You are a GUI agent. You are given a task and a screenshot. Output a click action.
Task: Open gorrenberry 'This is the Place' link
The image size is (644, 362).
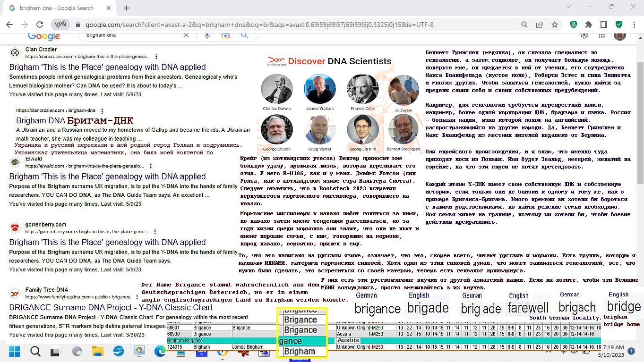pyautogui.click(x=107, y=242)
